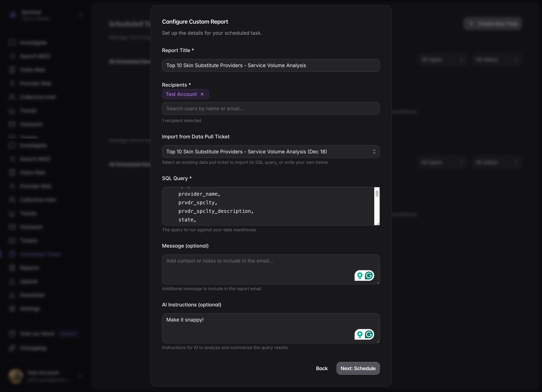Click Grammarly G icon in Message field
The image size is (542, 392).
point(369,275)
